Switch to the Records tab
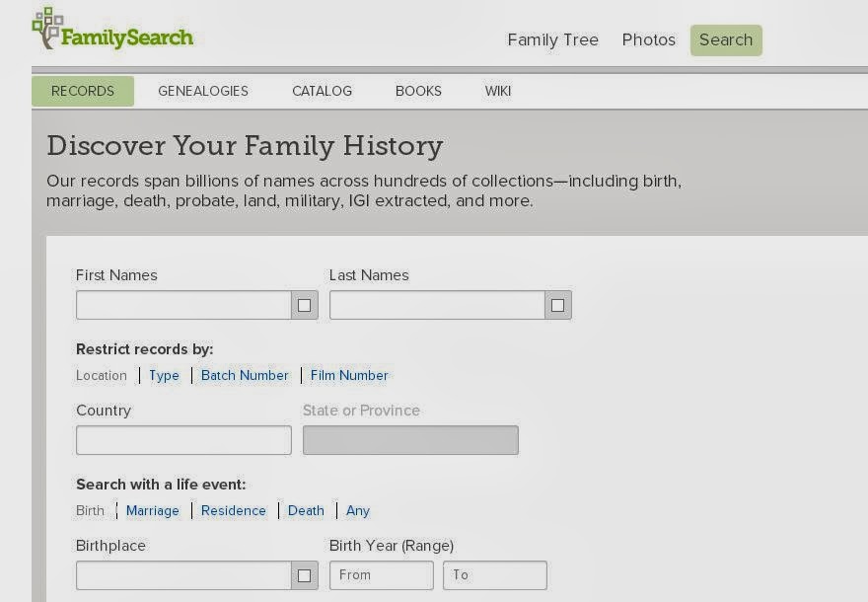The height and width of the screenshot is (602, 868). [83, 91]
